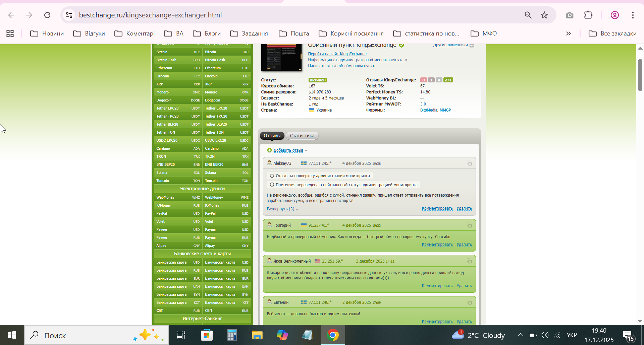Viewport: 644px width, 345px height.
Task: Open Copilot from the taskbar
Action: (282, 335)
